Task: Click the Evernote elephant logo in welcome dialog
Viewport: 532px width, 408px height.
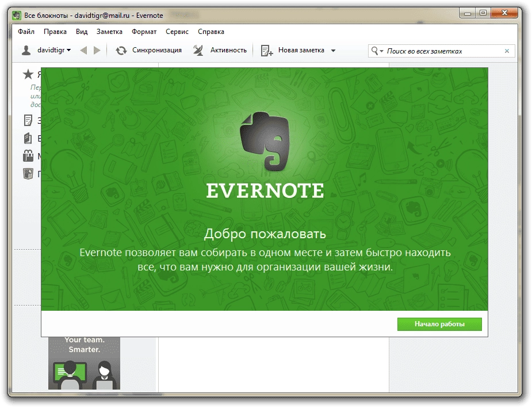Action: point(265,141)
